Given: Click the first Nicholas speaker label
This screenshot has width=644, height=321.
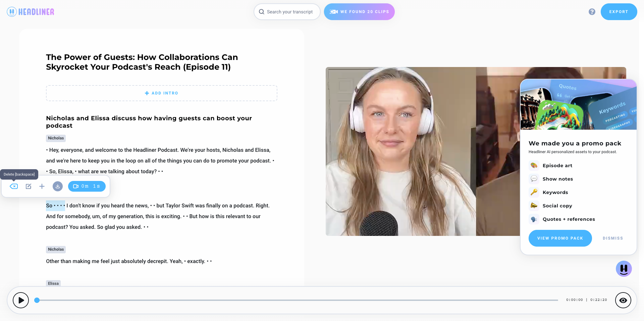Looking at the screenshot, I should tap(56, 138).
